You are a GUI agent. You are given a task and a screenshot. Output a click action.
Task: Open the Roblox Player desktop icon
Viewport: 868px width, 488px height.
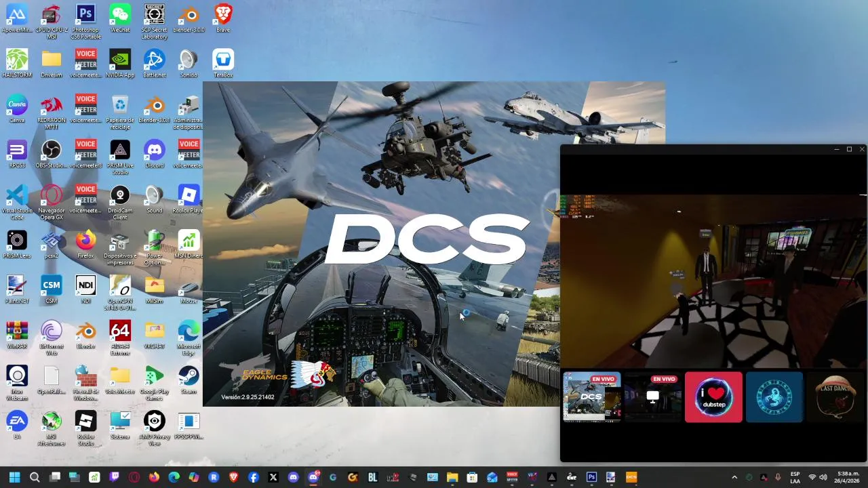(189, 199)
